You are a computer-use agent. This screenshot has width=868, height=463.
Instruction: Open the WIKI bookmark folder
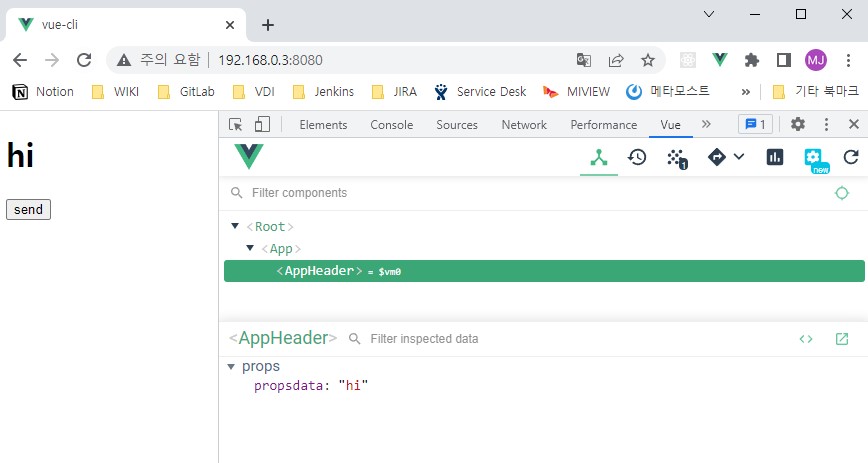click(x=115, y=91)
